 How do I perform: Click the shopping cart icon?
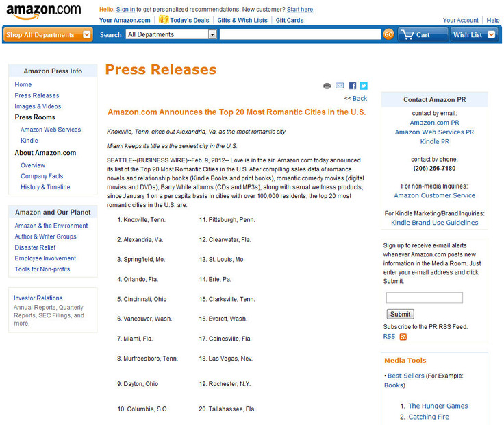(407, 34)
